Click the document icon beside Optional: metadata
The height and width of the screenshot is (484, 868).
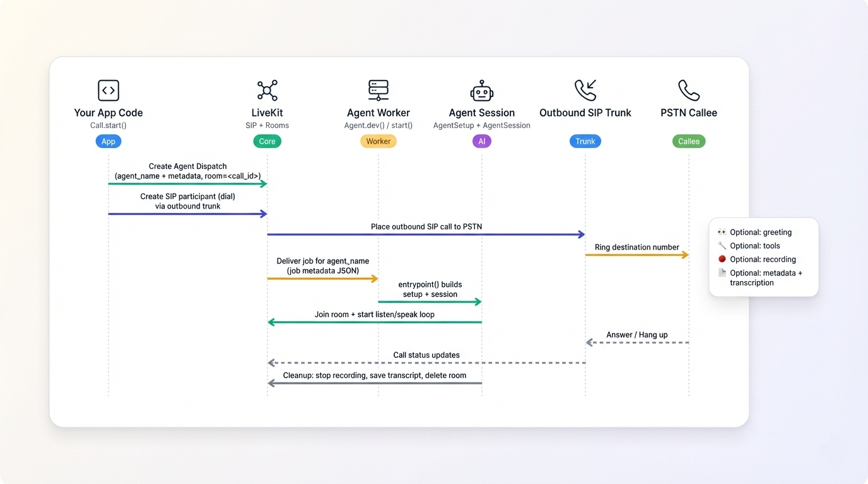point(722,273)
